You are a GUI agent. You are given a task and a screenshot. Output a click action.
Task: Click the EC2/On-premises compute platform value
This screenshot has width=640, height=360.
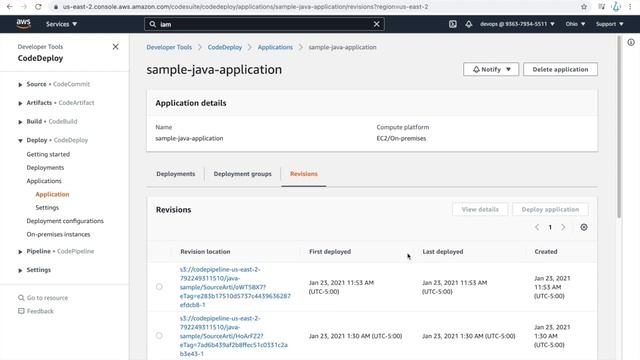(x=401, y=138)
